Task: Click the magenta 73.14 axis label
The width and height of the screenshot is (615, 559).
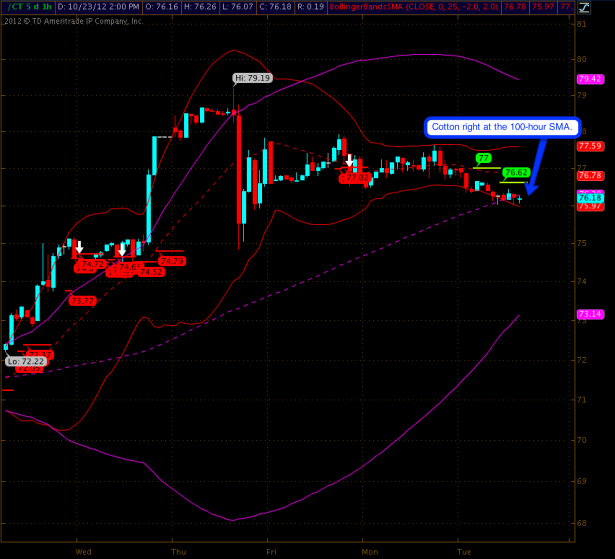Action: [588, 314]
